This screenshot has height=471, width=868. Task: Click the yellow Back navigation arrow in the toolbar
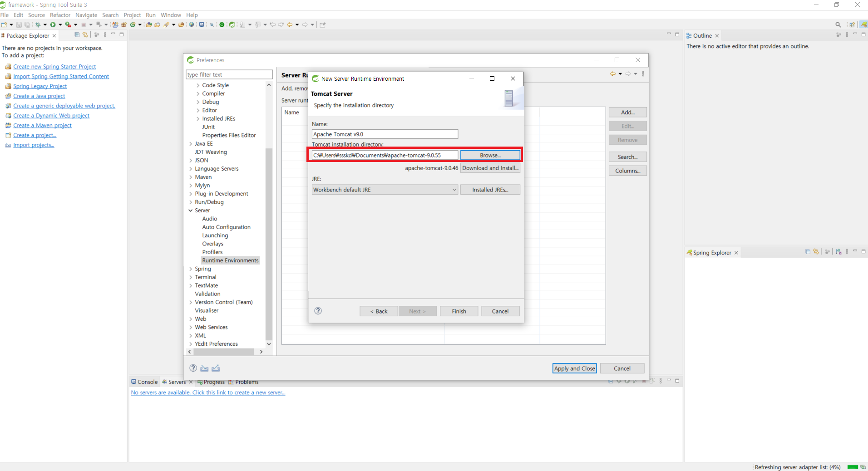pos(290,25)
